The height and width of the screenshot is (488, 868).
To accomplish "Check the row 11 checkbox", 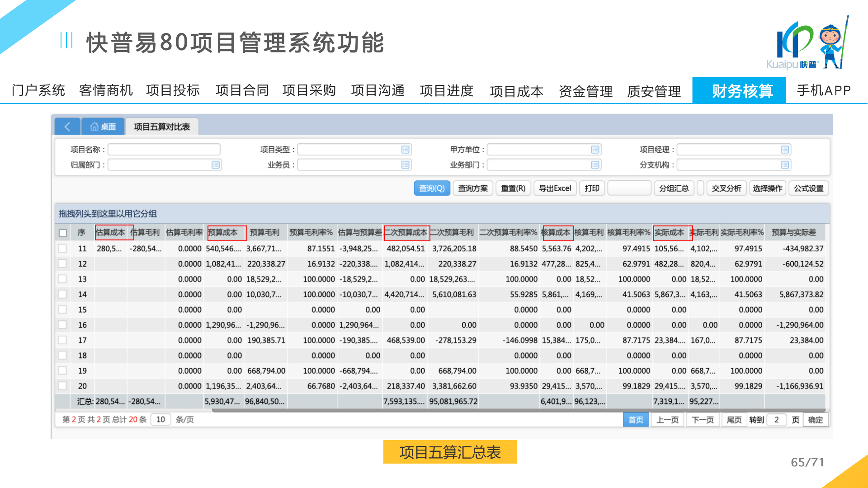I will [63, 249].
